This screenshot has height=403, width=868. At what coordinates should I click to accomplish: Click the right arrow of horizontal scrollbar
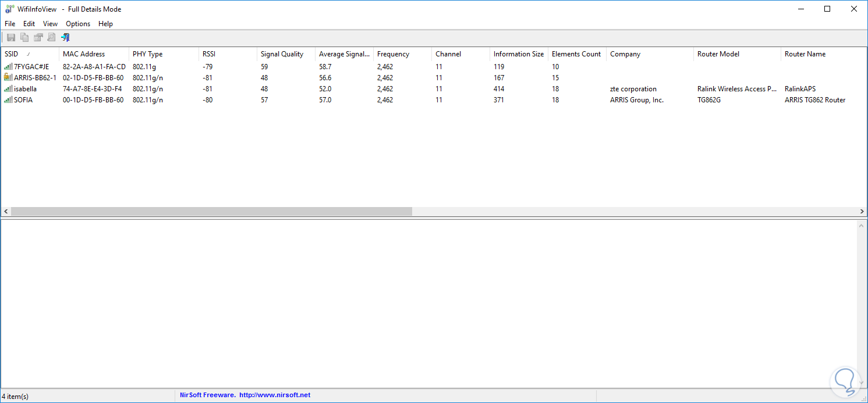[x=862, y=212]
